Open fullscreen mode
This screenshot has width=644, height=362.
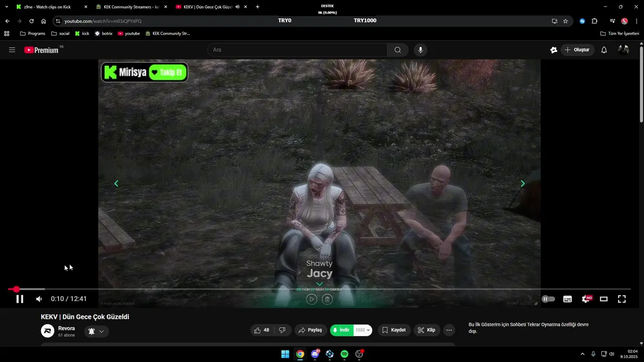tap(622, 299)
